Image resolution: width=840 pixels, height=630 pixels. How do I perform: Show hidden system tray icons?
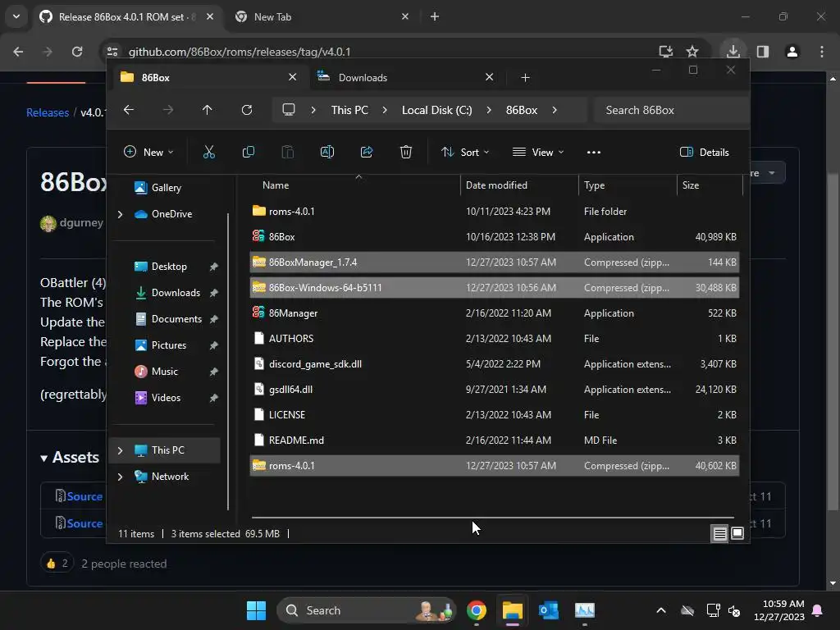(x=661, y=610)
